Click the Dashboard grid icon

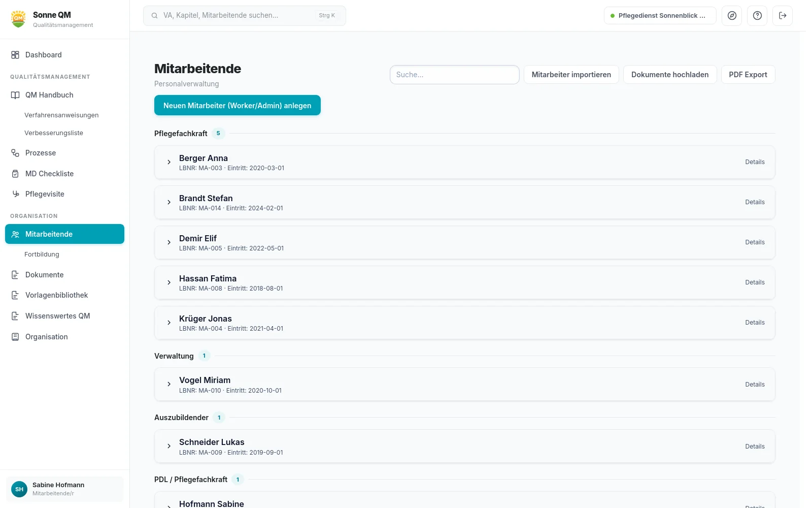click(15, 55)
